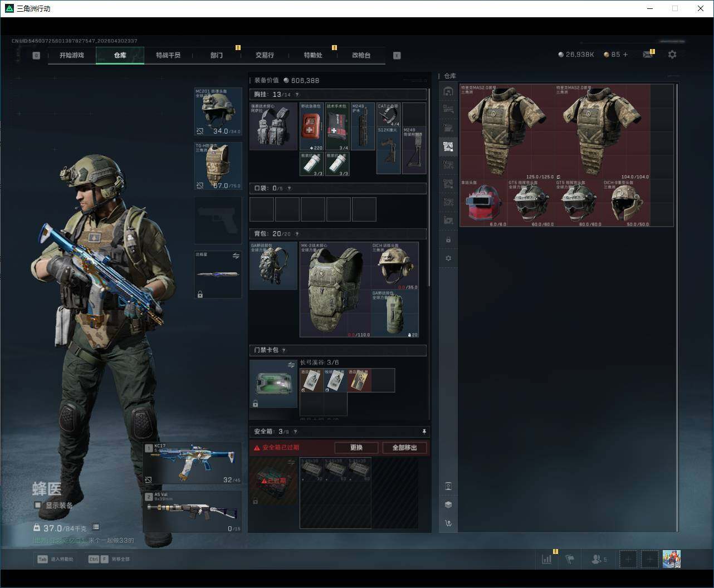The height and width of the screenshot is (588, 714).
Task: Open the 特勤处 tab
Action: tap(313, 55)
